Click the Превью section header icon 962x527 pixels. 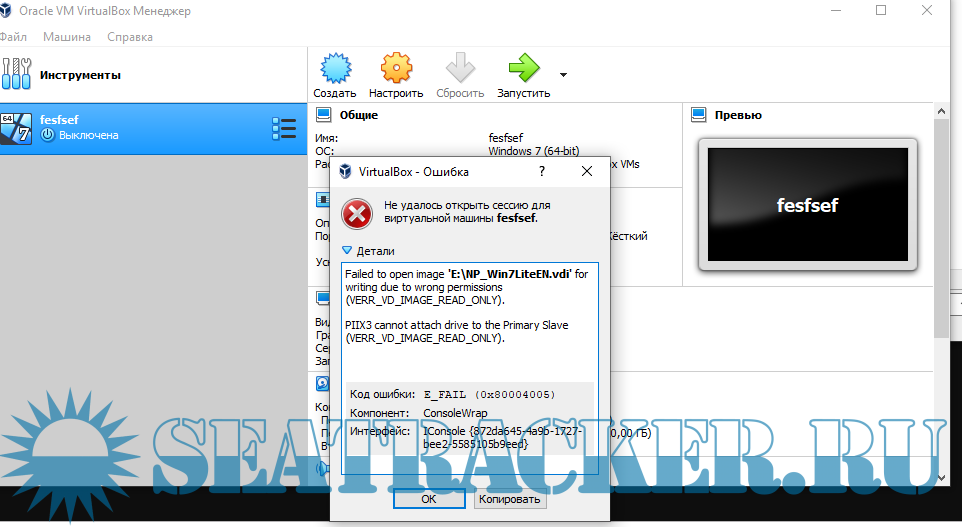[700, 115]
